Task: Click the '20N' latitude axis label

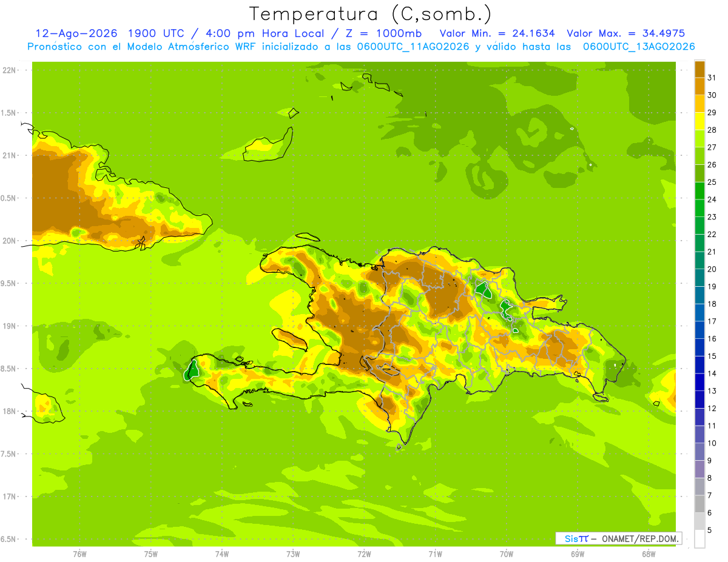Action: click(x=9, y=241)
